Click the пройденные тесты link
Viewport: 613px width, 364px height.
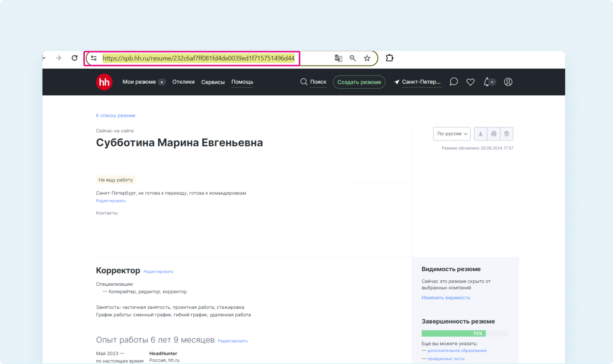(x=446, y=359)
